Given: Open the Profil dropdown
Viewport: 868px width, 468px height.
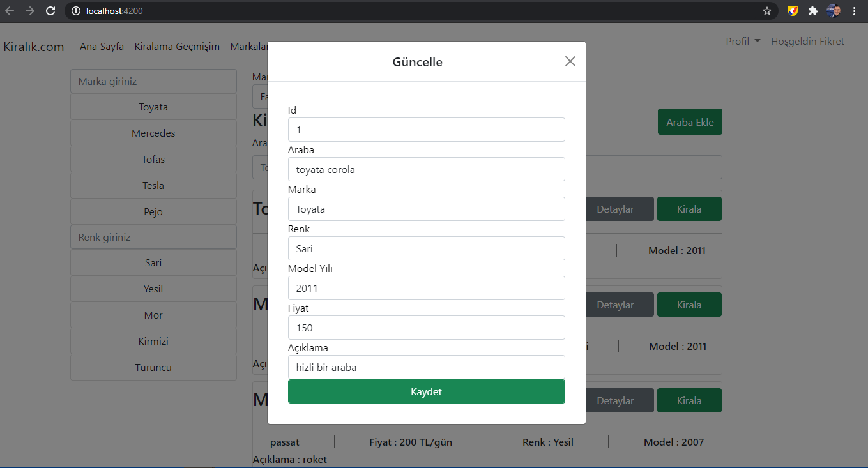Looking at the screenshot, I should click(742, 41).
